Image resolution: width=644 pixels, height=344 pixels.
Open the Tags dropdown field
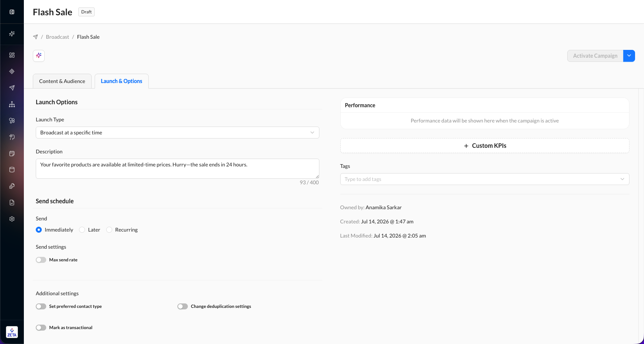484,179
